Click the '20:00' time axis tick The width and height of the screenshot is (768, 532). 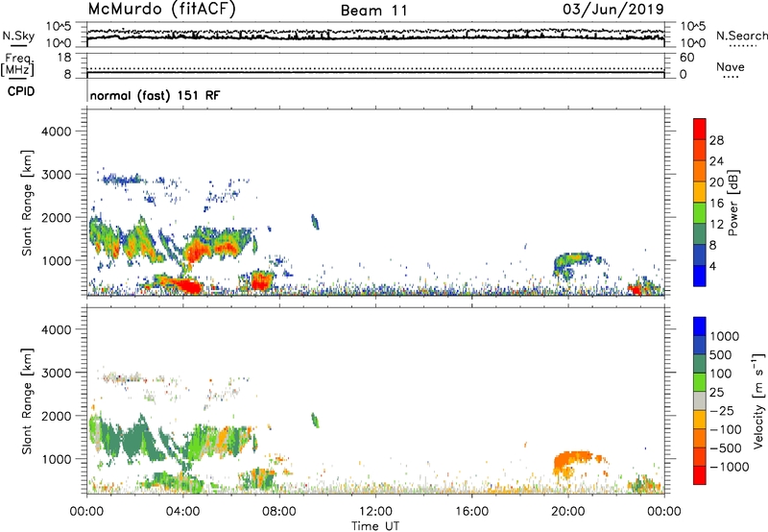[x=567, y=512]
